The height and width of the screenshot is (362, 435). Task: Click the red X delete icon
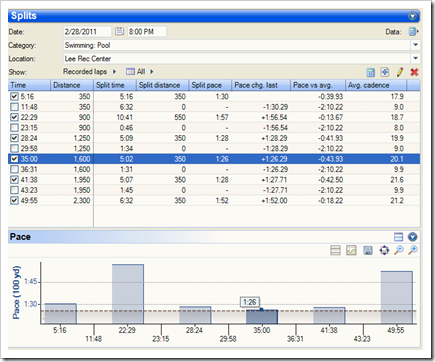point(414,72)
